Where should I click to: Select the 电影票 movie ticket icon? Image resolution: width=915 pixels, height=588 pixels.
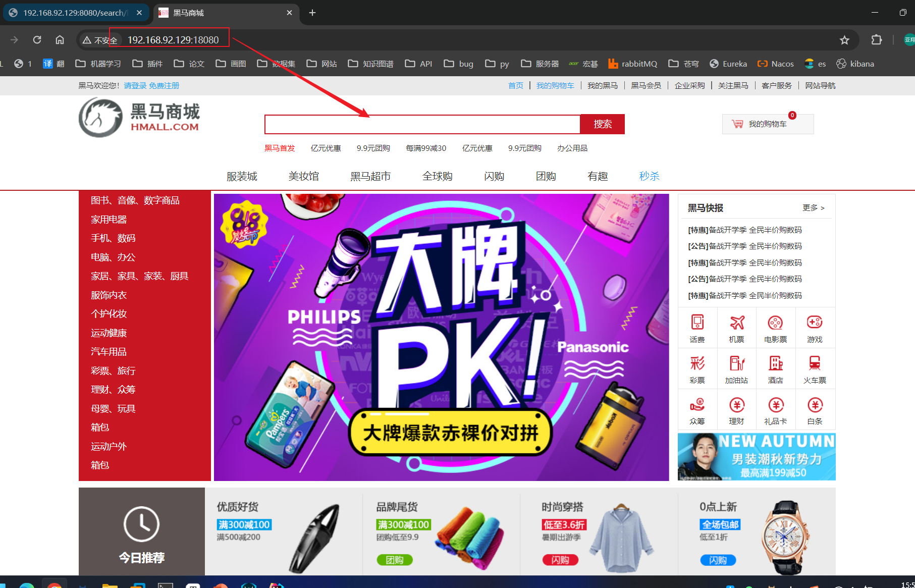(x=776, y=323)
